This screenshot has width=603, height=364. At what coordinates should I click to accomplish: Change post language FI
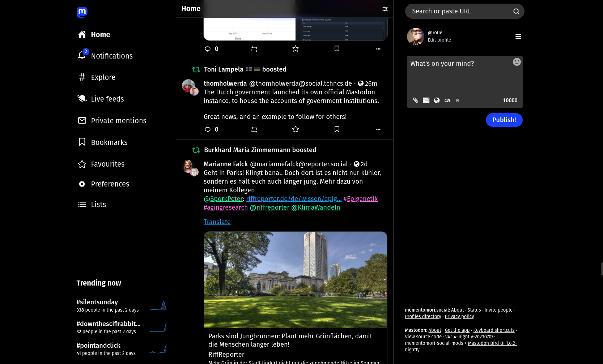[458, 100]
